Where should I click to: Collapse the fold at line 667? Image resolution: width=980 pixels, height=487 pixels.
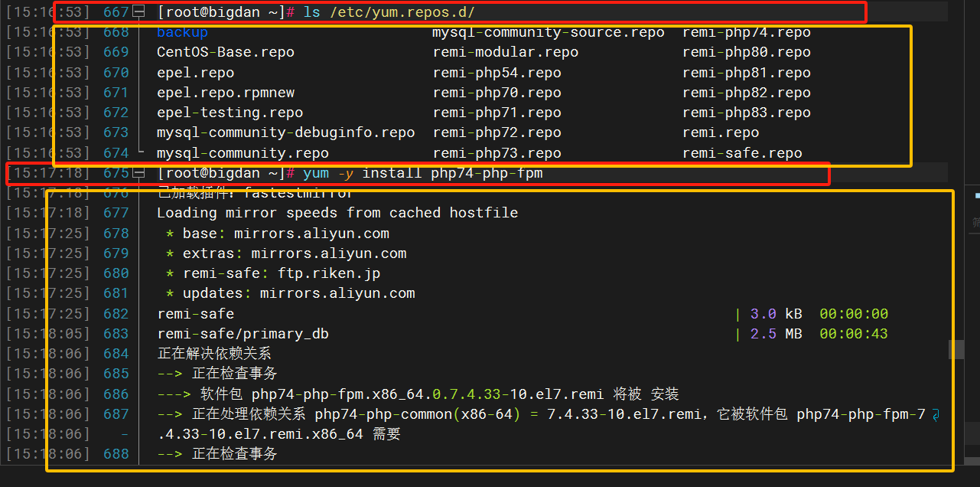(138, 12)
